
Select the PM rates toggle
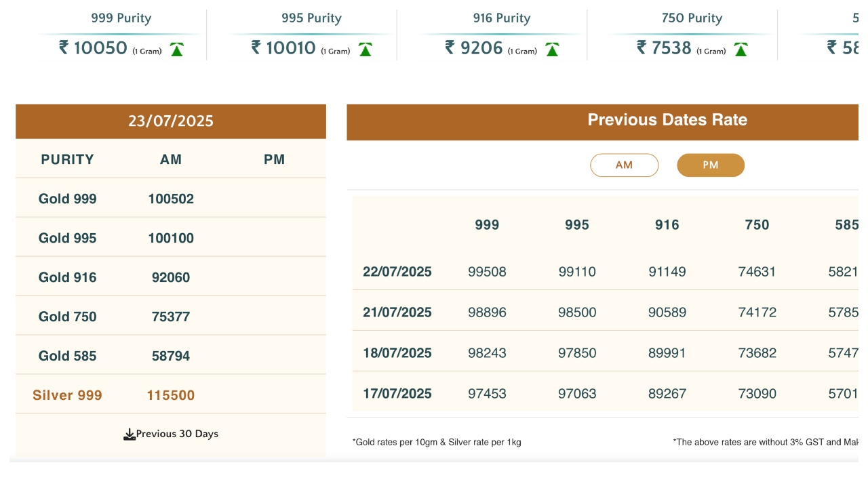pos(711,165)
